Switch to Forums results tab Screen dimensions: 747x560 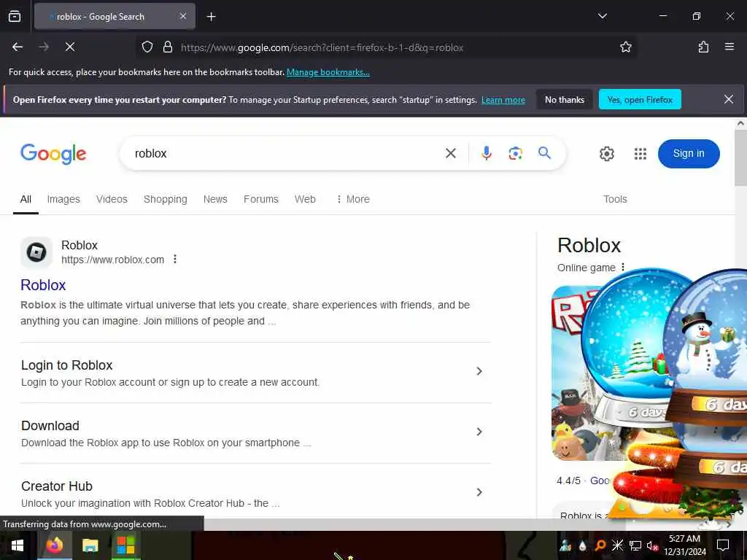pos(261,199)
